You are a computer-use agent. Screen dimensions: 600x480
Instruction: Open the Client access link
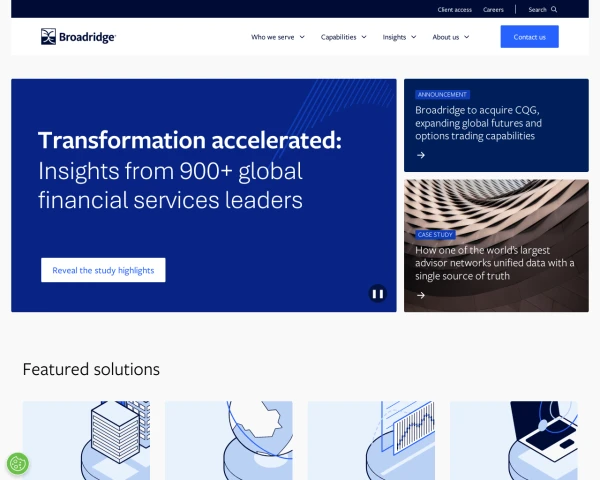tap(455, 10)
